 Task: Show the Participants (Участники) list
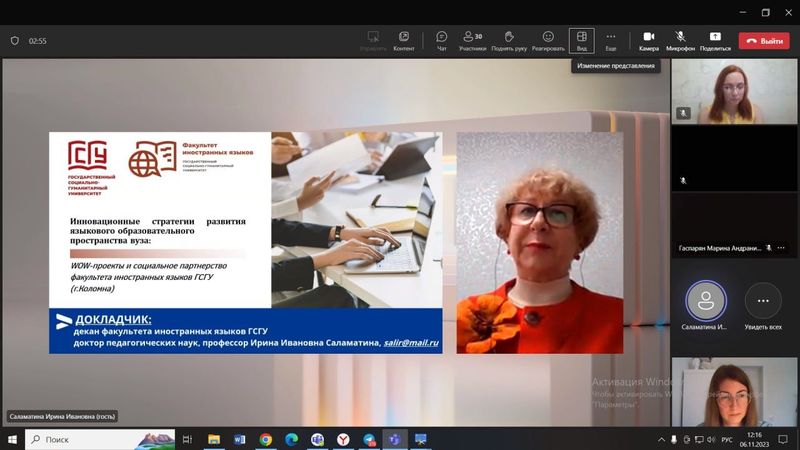(472, 40)
